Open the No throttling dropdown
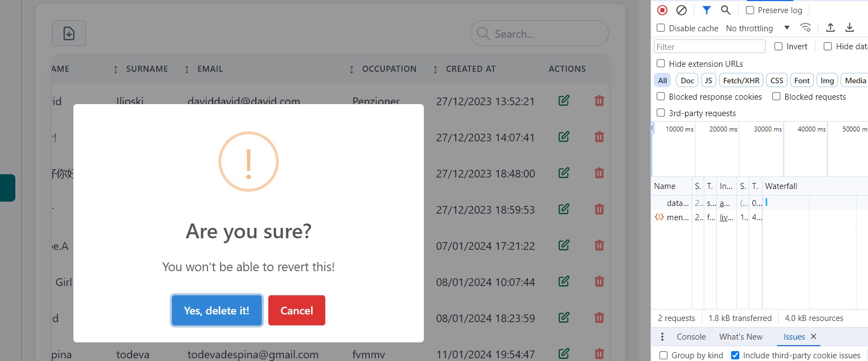This screenshot has height=361, width=868. coord(757,28)
